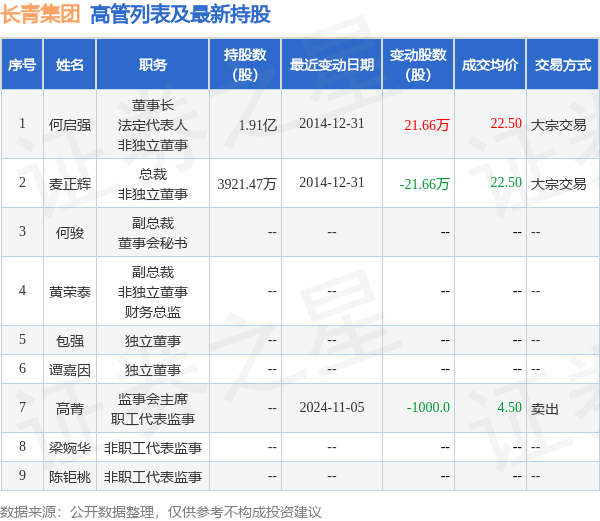Click the 4.50 average price
600x521 pixels.
point(509,407)
